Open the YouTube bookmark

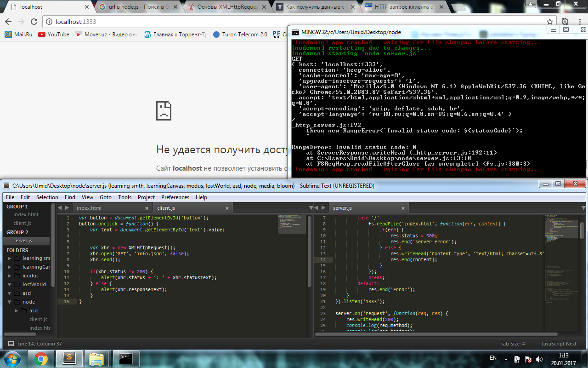(54, 34)
